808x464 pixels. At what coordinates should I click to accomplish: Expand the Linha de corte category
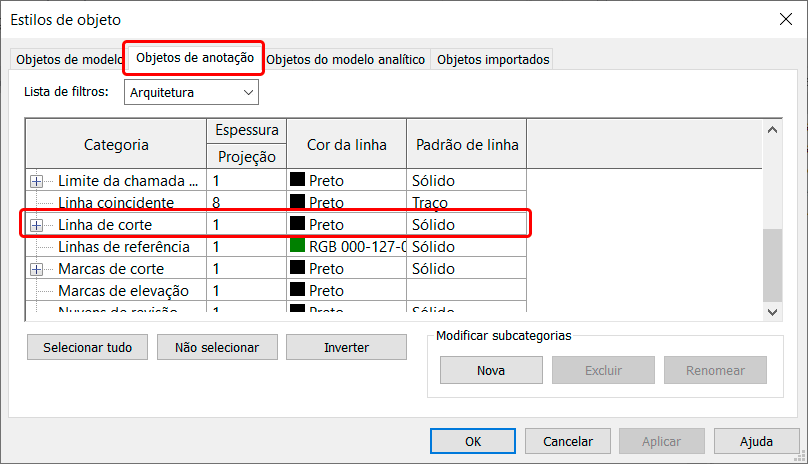pyautogui.click(x=36, y=225)
